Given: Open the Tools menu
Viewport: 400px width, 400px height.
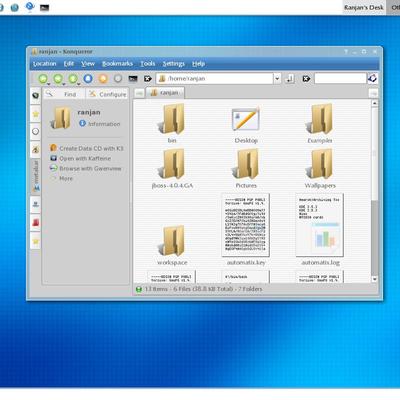Looking at the screenshot, I should click(x=148, y=64).
